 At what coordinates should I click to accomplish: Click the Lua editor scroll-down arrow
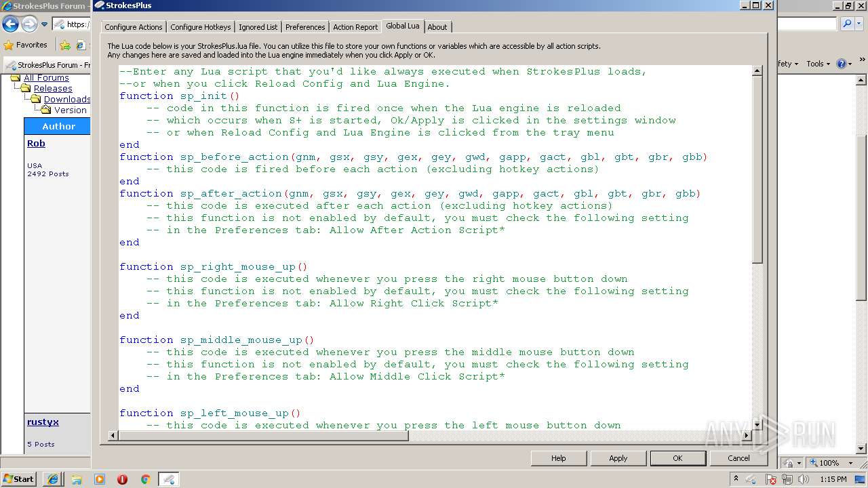pos(757,424)
